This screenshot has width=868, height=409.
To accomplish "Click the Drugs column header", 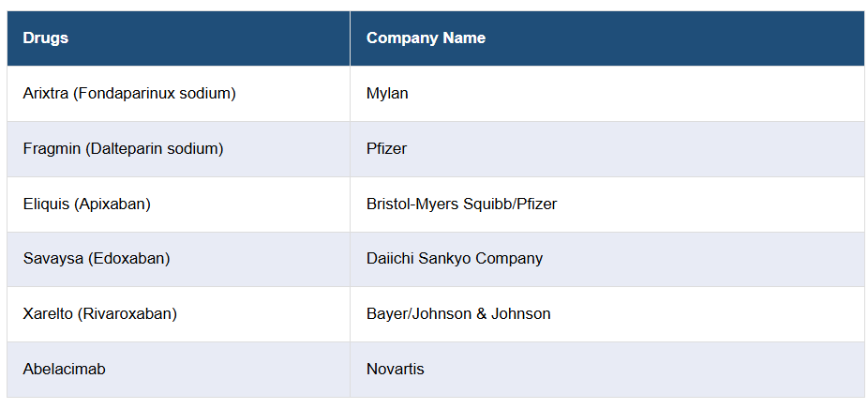I will click(x=46, y=38).
